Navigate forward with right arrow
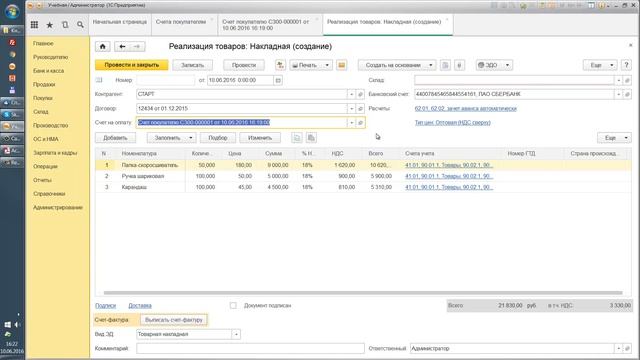This screenshot has width=640, height=360. click(x=137, y=47)
